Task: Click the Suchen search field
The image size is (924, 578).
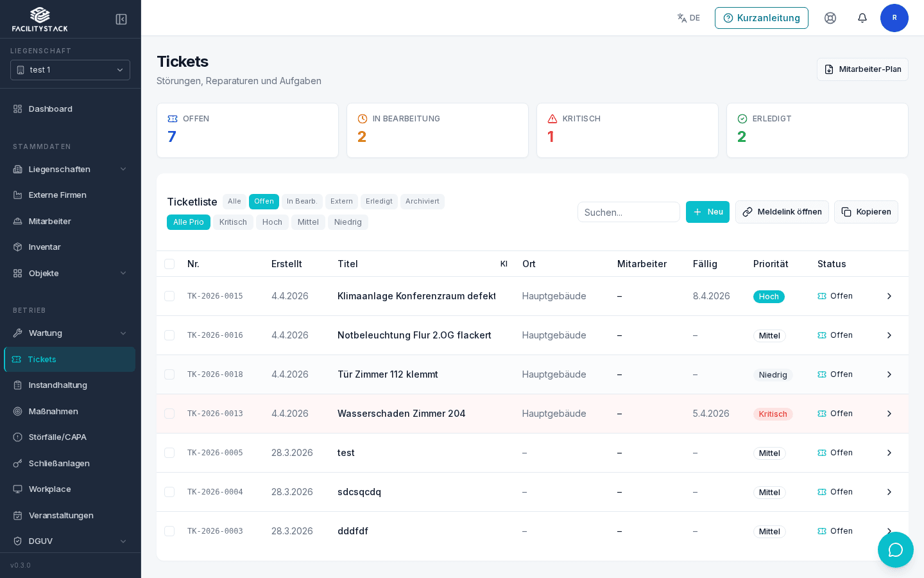Action: [x=629, y=212]
